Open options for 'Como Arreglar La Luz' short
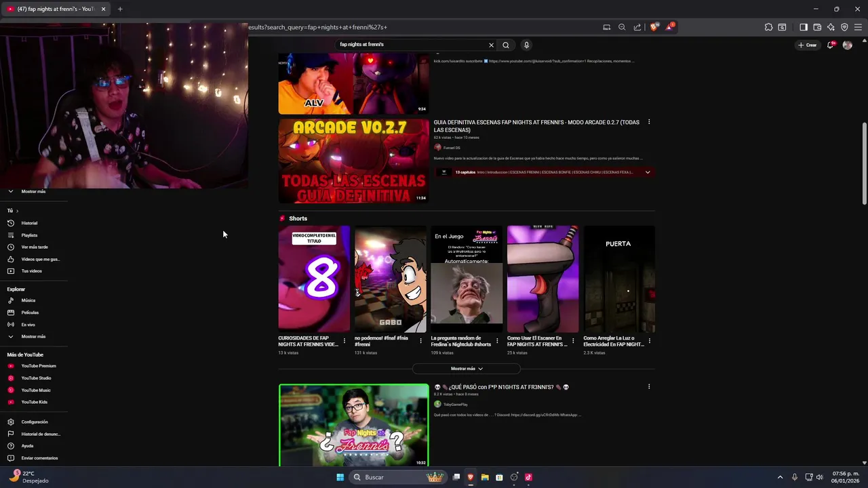The width and height of the screenshot is (868, 488). [x=650, y=341]
